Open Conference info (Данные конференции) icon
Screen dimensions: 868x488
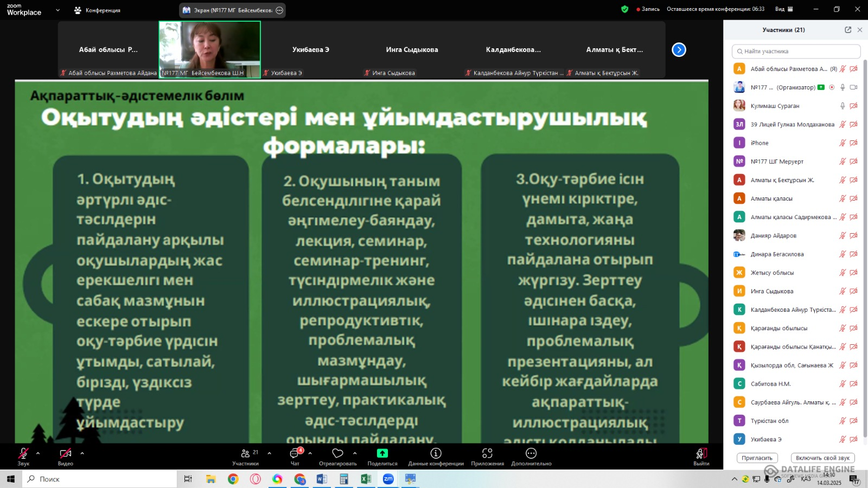(436, 453)
